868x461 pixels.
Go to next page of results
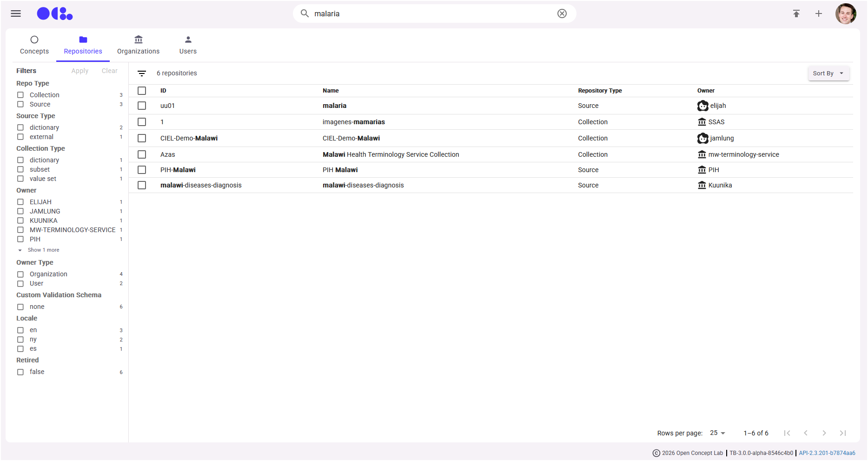824,433
